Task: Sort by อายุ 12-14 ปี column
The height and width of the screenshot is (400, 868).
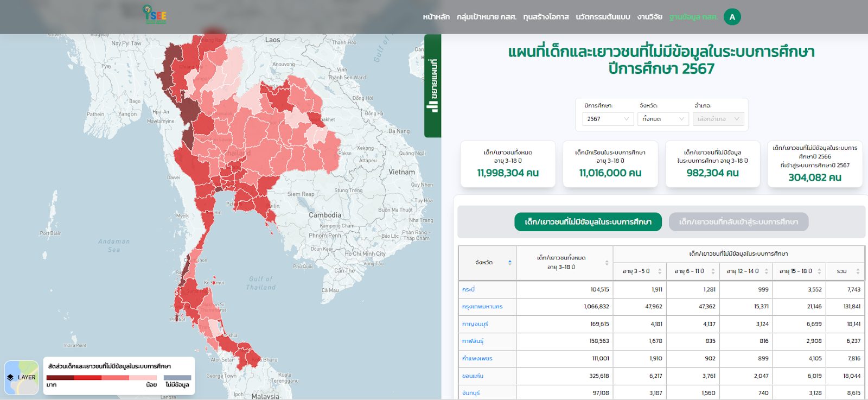Action: tap(766, 271)
